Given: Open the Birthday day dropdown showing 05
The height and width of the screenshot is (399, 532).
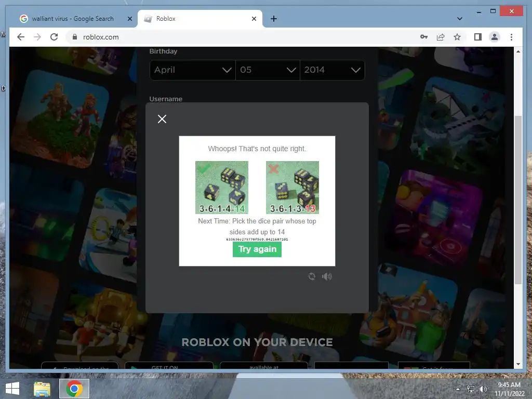Looking at the screenshot, I should [268, 70].
